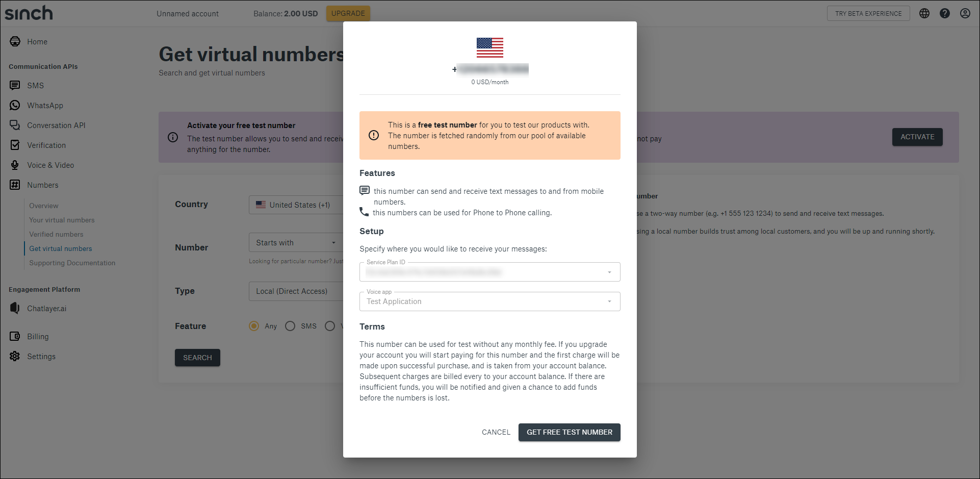Open the Number 'Starts with' dropdown
980x479 pixels.
(x=334, y=242)
